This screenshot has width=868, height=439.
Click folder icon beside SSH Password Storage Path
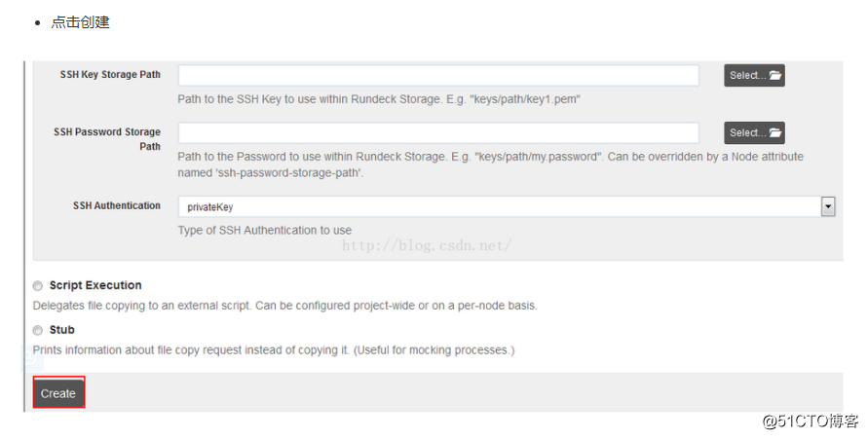point(775,132)
